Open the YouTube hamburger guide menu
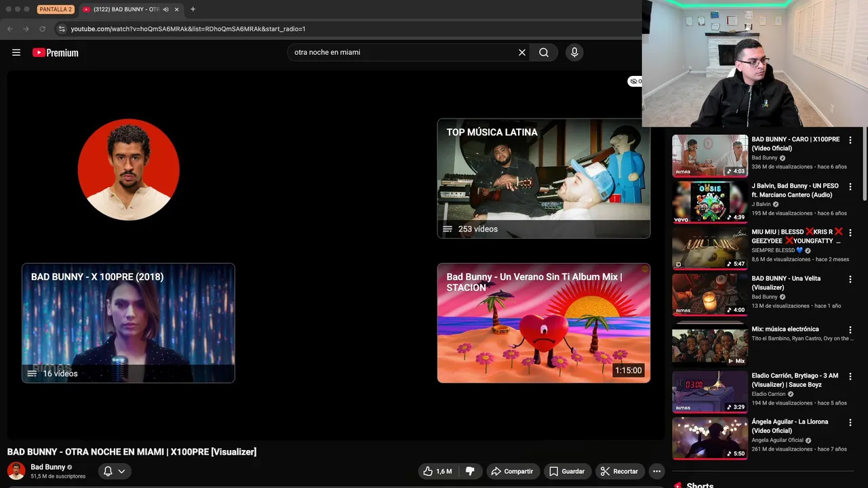 point(16,52)
